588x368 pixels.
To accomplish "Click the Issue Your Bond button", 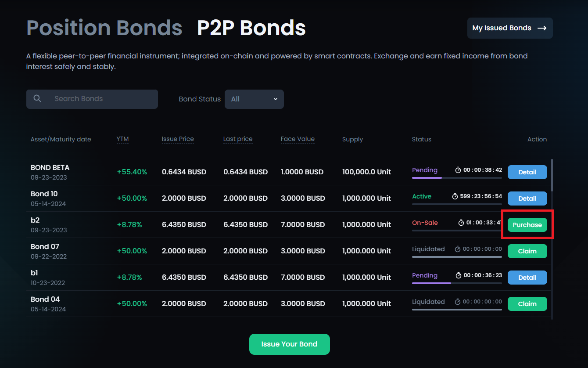I will [x=289, y=344].
